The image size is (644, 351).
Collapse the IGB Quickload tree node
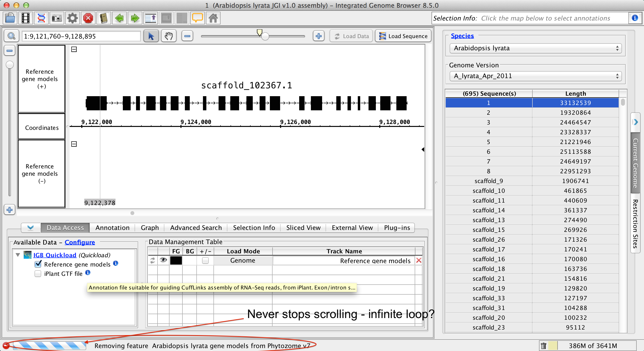coord(18,255)
